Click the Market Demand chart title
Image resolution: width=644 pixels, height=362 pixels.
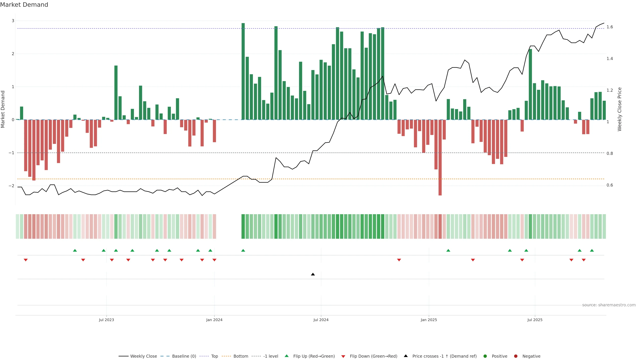point(24,5)
